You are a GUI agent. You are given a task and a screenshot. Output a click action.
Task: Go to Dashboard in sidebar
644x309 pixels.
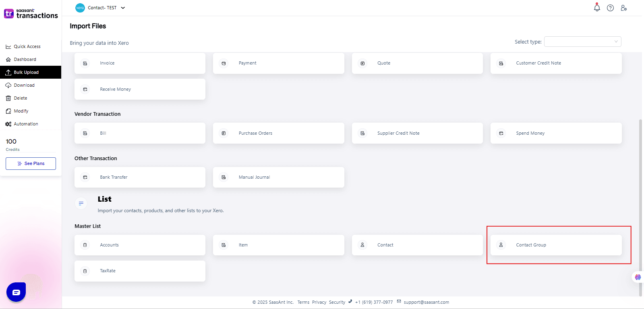click(x=25, y=59)
